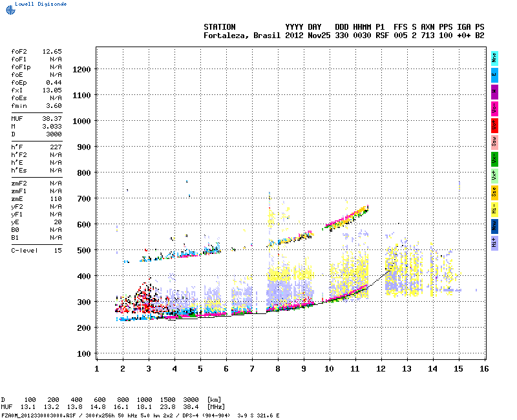Select the 38.4 MHz MUF table value
The width and height of the screenshot is (517, 420).
coord(191,407)
